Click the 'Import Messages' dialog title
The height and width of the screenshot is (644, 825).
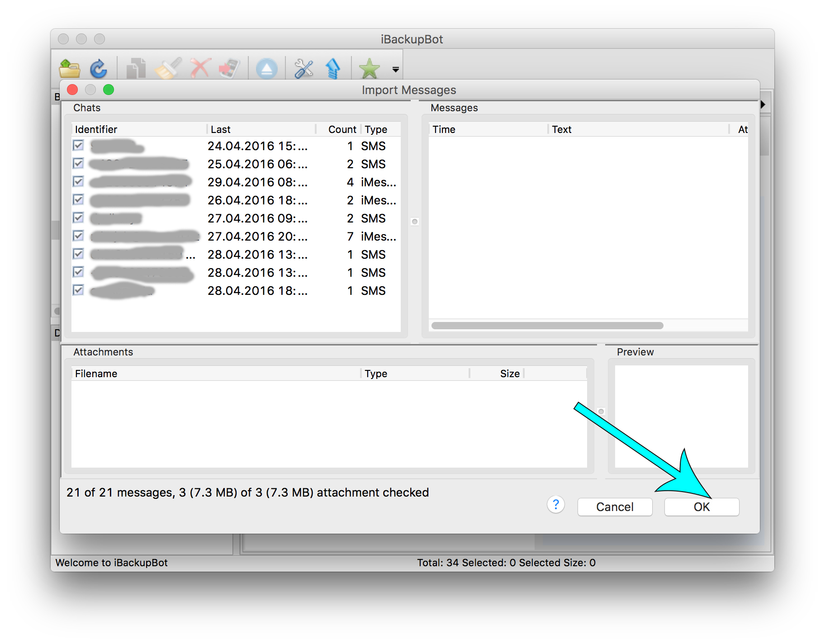409,90
